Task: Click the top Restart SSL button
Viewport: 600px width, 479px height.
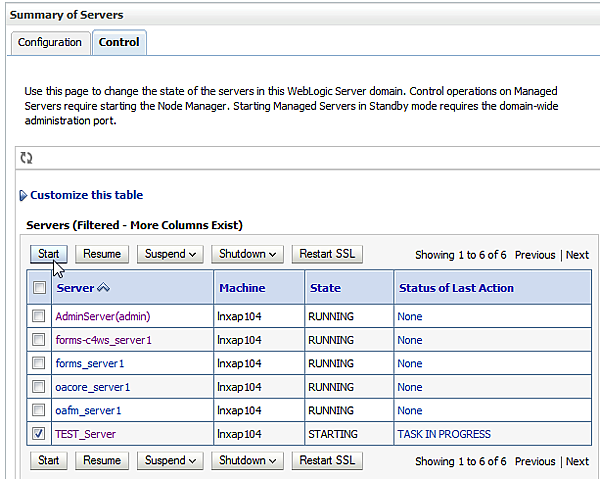Action: click(328, 254)
